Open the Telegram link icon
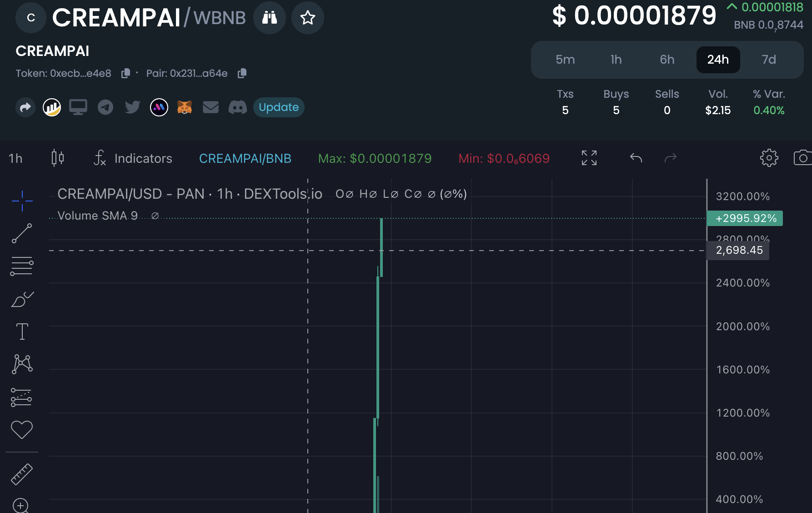The image size is (812, 513). [x=105, y=107]
